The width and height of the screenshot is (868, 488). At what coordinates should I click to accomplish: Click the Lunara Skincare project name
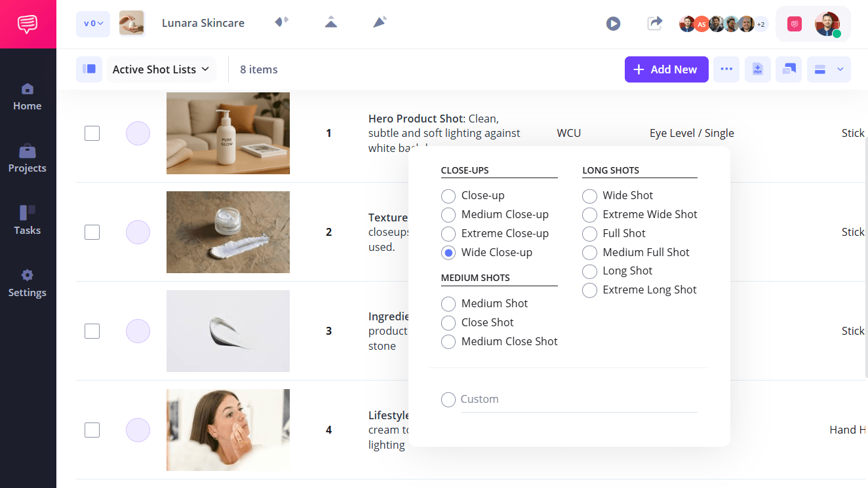[203, 23]
